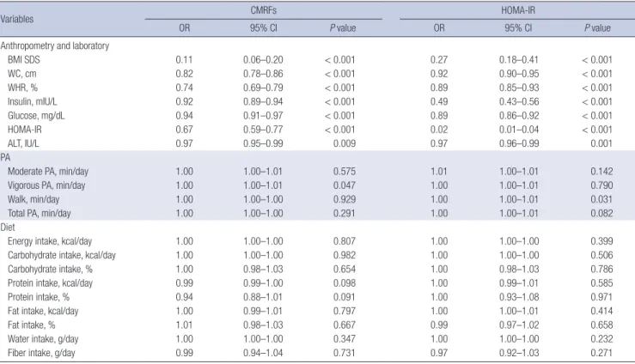
Task: Select BMI SDS CMRFs CI 0.06–0.20
Action: pyautogui.click(x=263, y=60)
